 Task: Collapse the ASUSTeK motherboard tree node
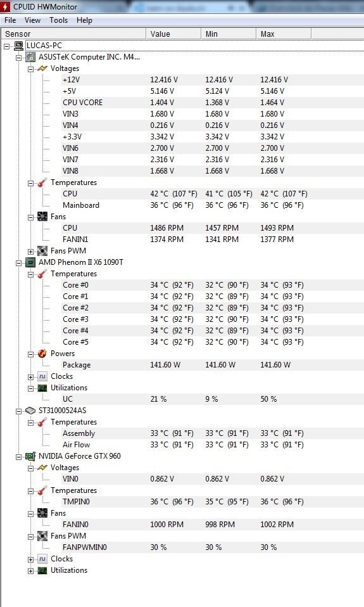click(18, 58)
